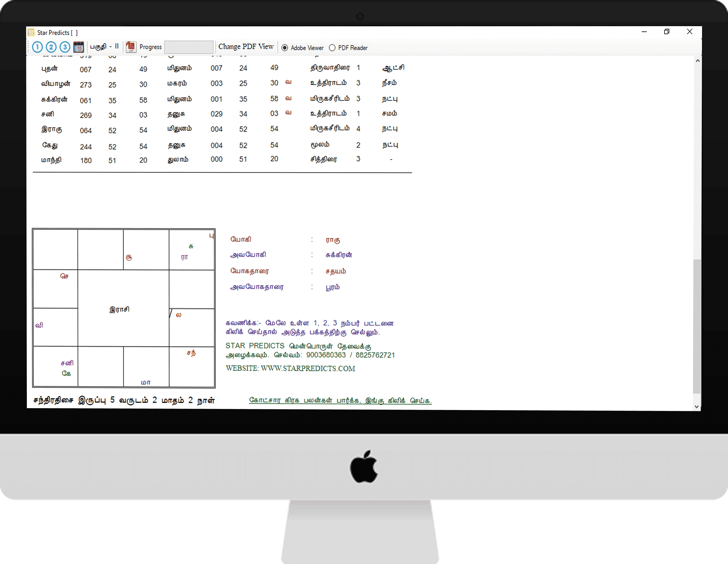Select the PDF Reader radio button
The image size is (728, 564).
tap(332, 48)
